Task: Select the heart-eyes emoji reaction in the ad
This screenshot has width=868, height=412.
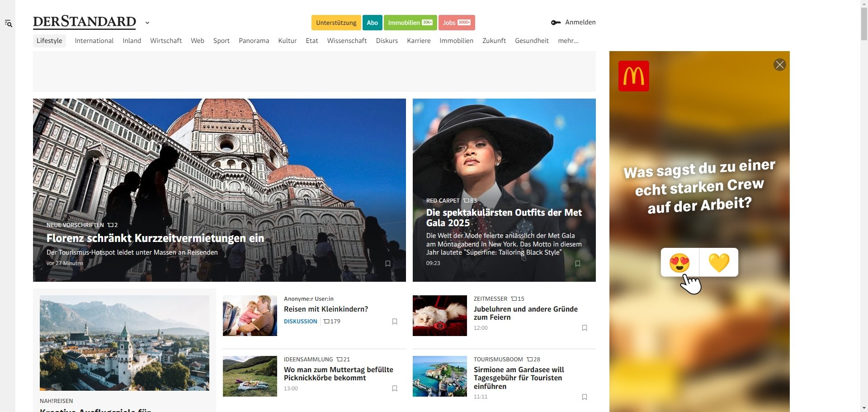Action: tap(680, 262)
